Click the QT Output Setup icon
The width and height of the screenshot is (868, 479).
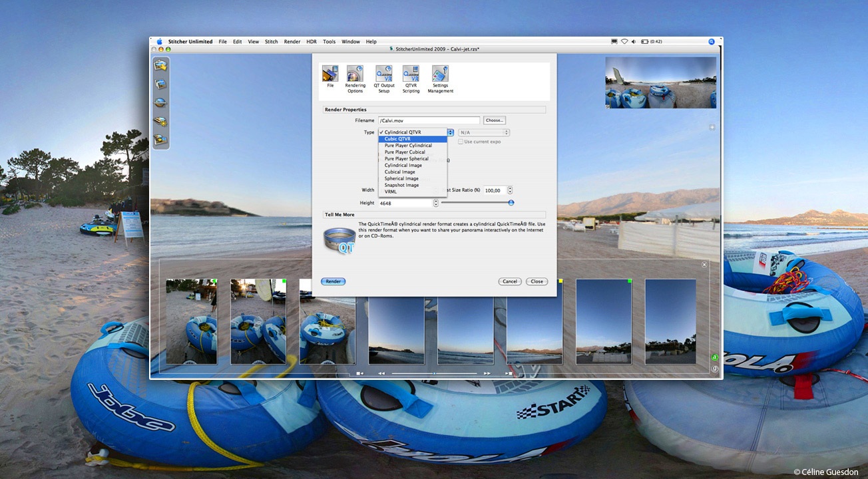383,75
